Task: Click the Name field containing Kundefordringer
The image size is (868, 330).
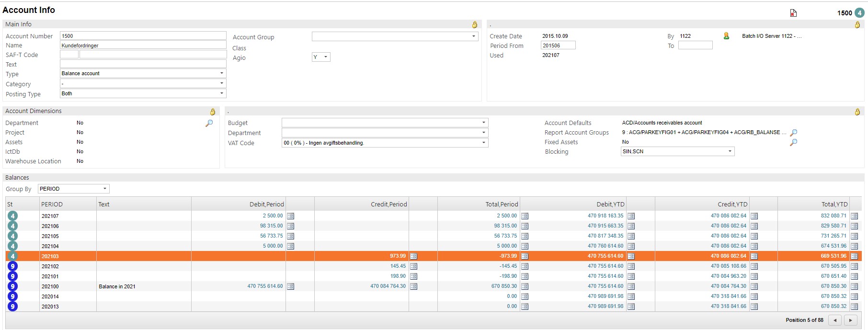Action: pos(143,46)
